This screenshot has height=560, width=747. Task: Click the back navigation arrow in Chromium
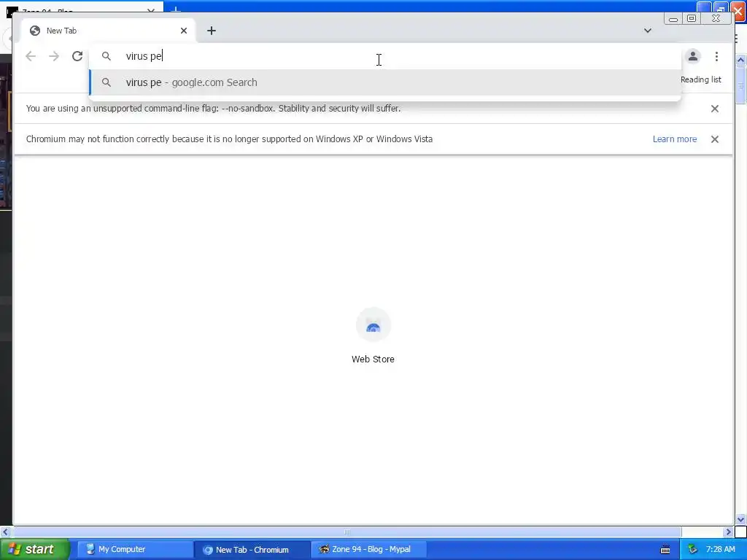coord(31,56)
